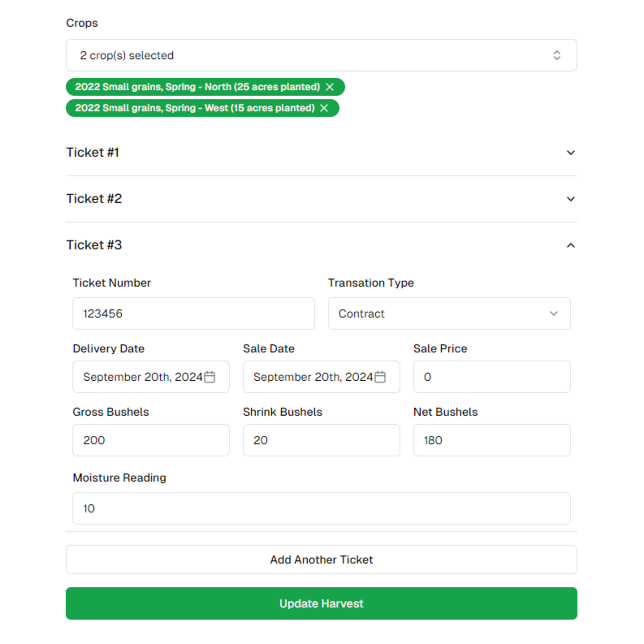Image resolution: width=644 pixels, height=644 pixels.
Task: Click the Sale Price input field
Action: coord(492,377)
